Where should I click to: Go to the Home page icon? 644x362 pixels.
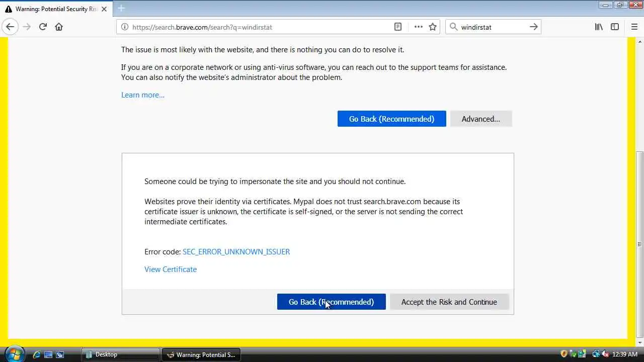(59, 27)
